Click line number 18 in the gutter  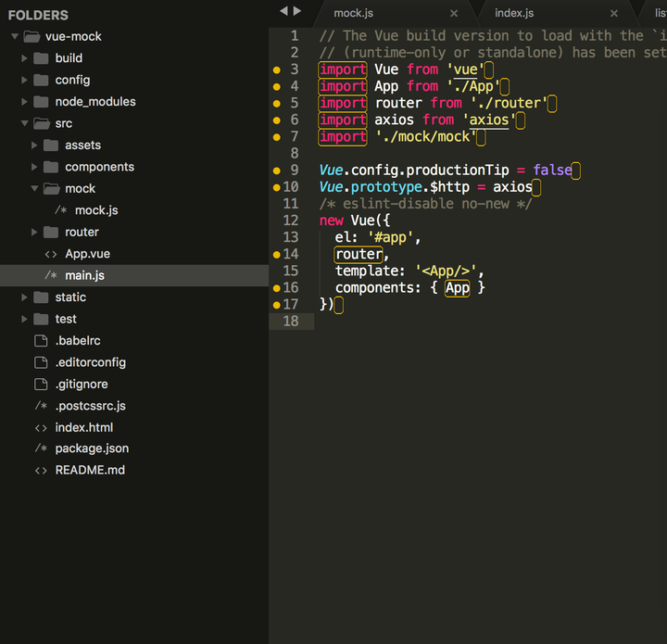click(x=291, y=322)
